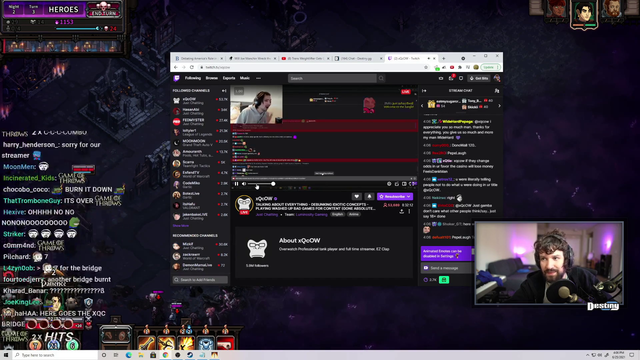Open Windows Start menu
This screenshot has width=640, height=360.
click(x=6, y=355)
